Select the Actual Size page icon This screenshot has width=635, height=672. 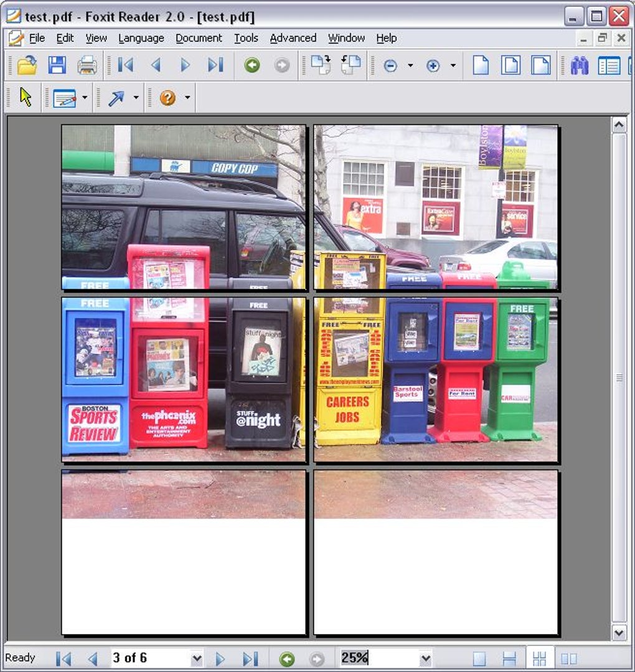pyautogui.click(x=481, y=65)
